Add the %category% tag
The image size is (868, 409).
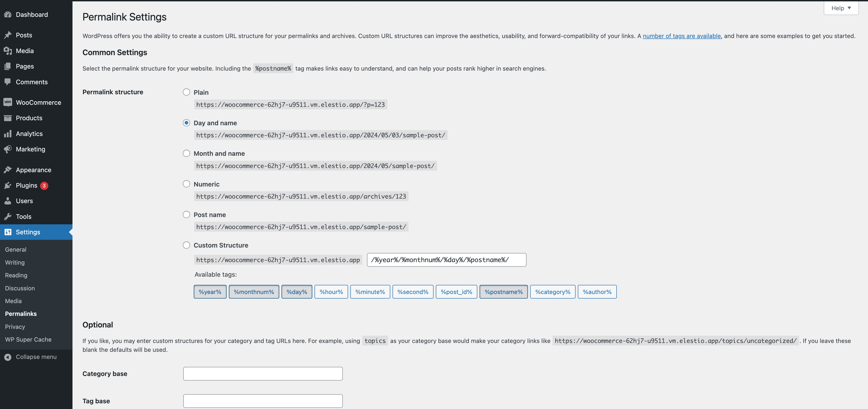553,292
